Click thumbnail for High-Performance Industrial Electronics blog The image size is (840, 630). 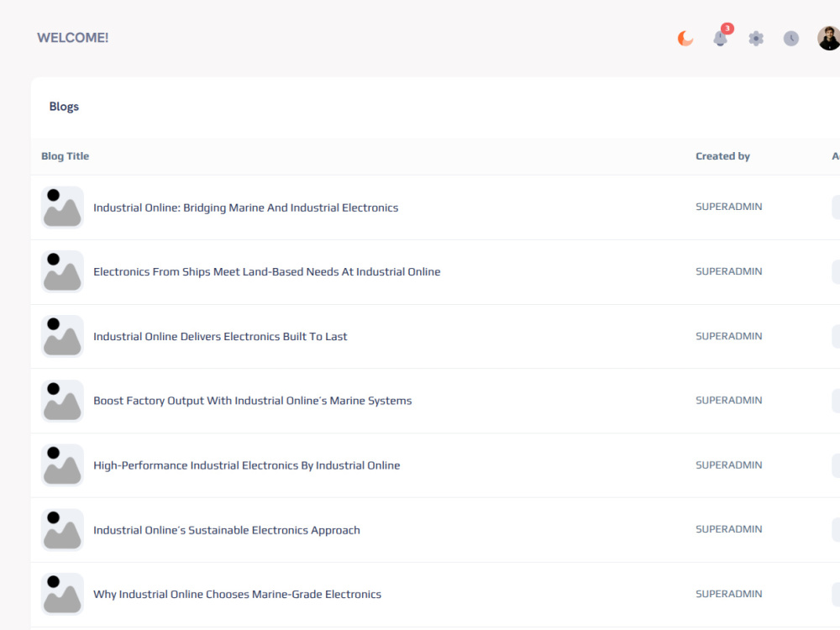pos(62,465)
